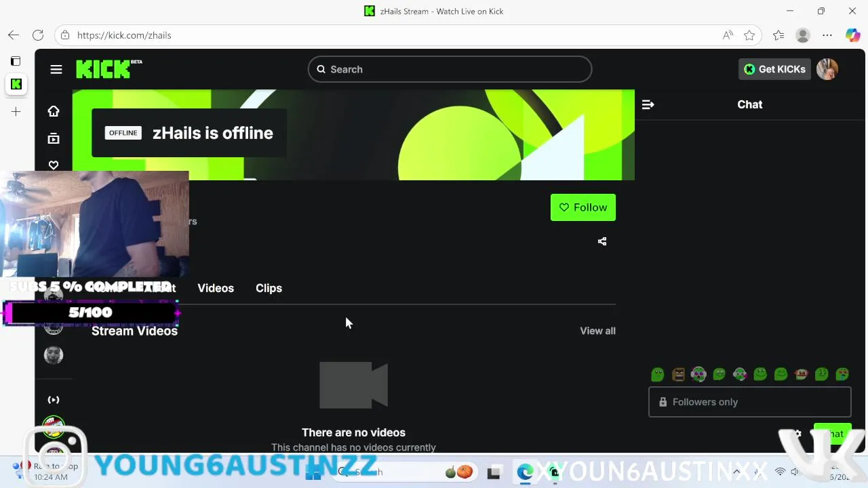Add this page to favorites star
This screenshot has height=488, width=868.
click(749, 35)
